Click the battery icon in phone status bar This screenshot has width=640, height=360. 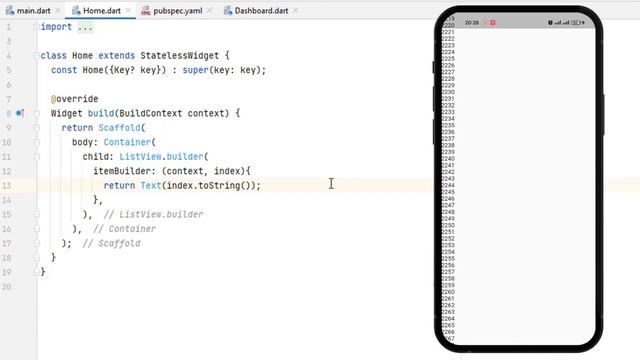pyautogui.click(x=576, y=23)
